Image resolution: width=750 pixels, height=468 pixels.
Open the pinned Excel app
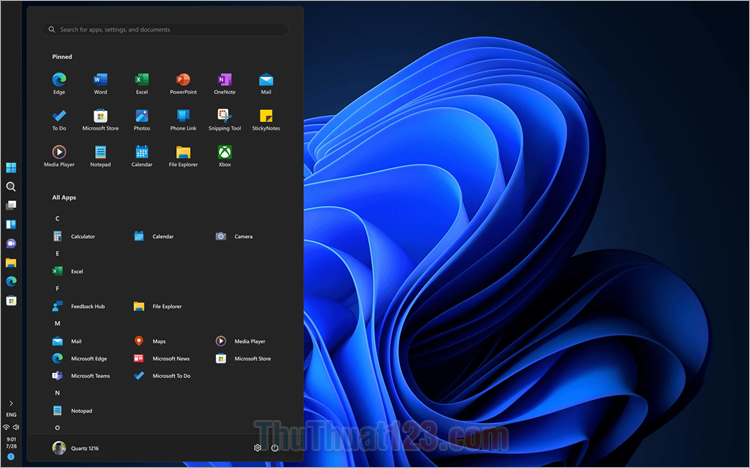point(142,83)
